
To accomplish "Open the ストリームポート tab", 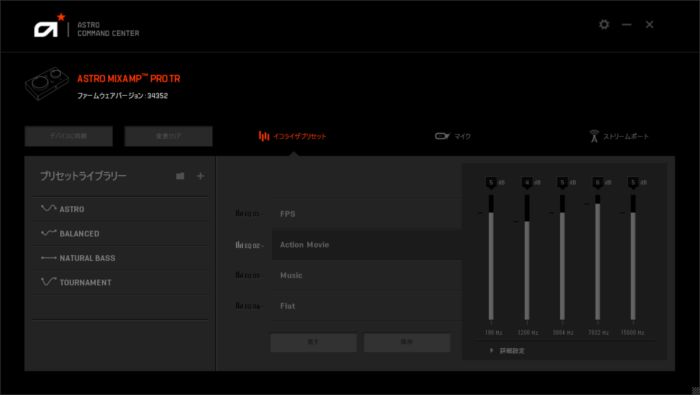I will pyautogui.click(x=619, y=136).
